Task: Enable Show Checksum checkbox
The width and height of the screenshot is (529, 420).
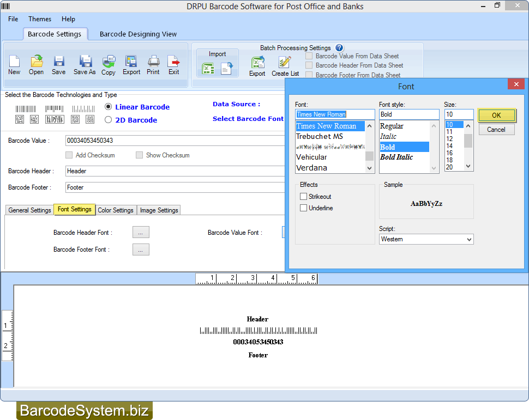Action: [139, 155]
